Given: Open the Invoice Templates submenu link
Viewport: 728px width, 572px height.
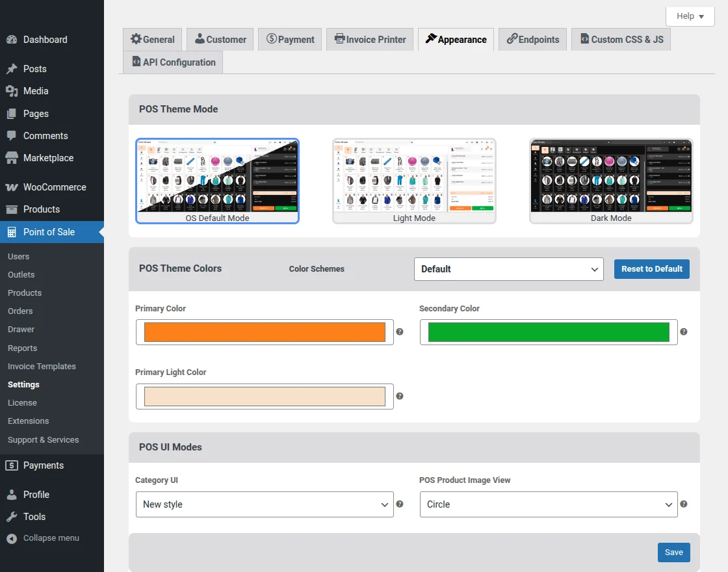Looking at the screenshot, I should coord(42,367).
